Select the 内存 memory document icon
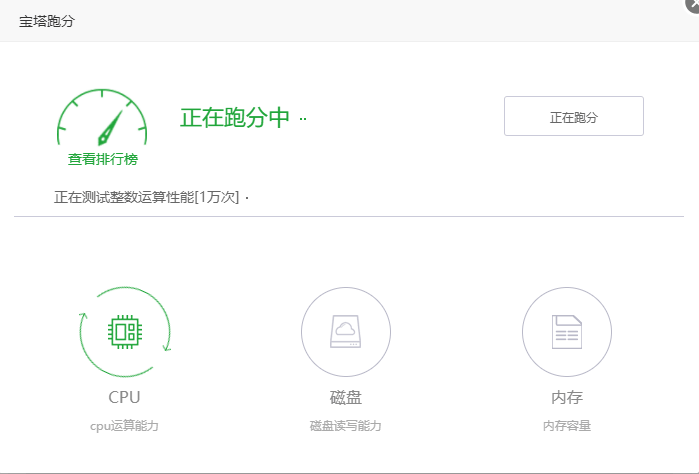The height and width of the screenshot is (474, 699). click(x=567, y=332)
